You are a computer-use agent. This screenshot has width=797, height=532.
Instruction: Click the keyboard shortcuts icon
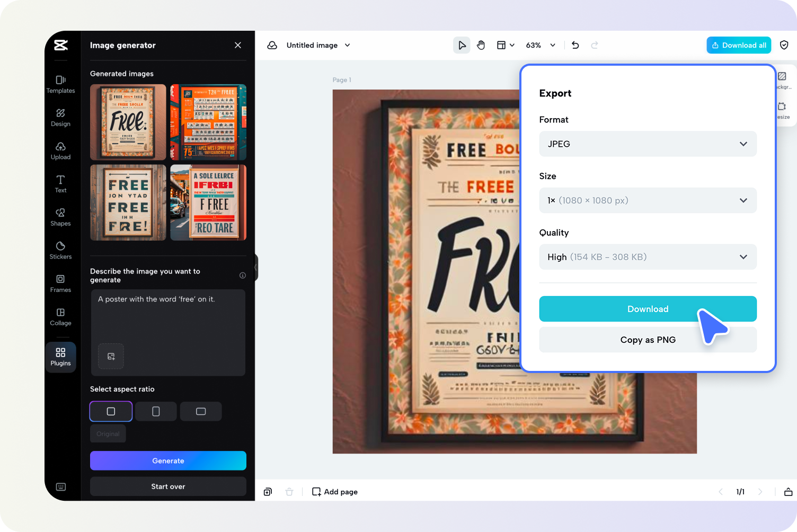click(61, 487)
